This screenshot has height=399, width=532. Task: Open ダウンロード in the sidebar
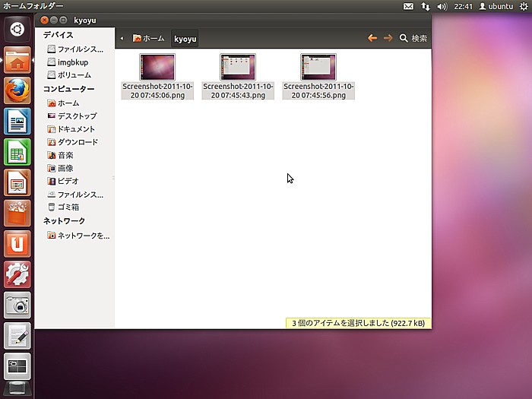coord(73,142)
